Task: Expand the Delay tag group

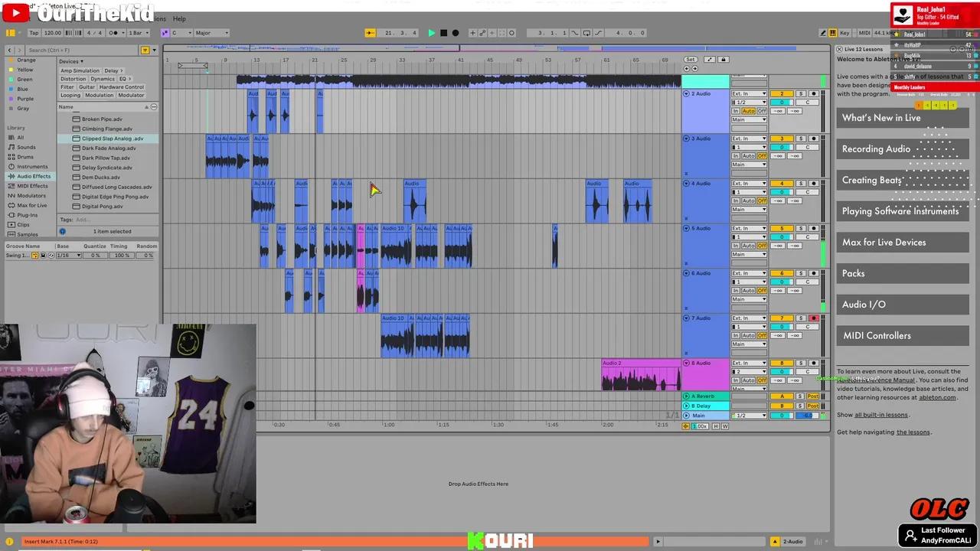Action: (x=113, y=70)
